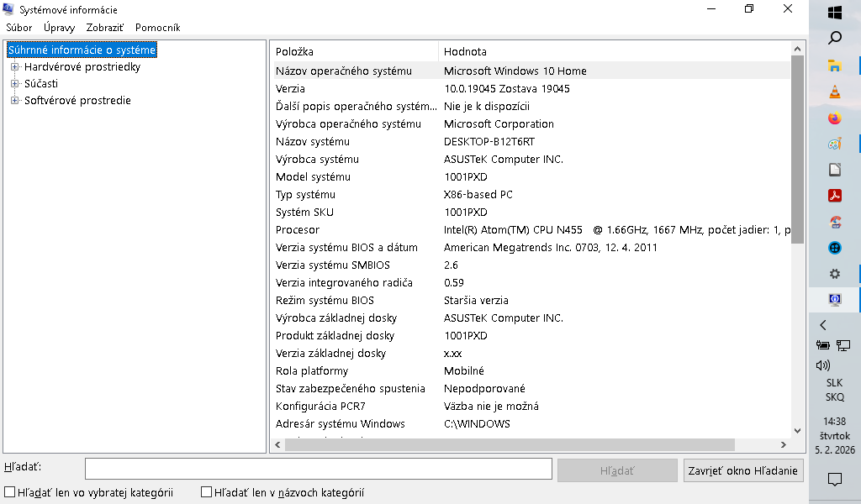The width and height of the screenshot is (861, 504).
Task: Launch VLC media player from taskbar
Action: pos(835,92)
